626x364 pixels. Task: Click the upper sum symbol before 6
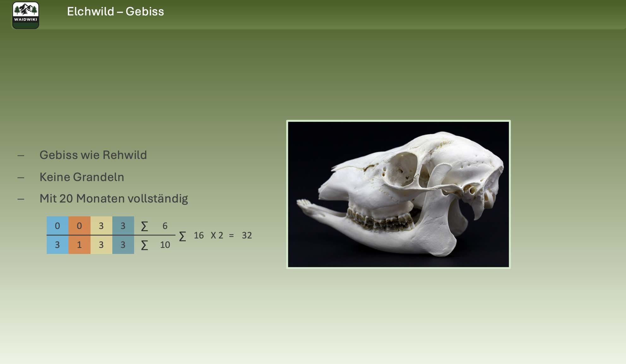point(144,226)
